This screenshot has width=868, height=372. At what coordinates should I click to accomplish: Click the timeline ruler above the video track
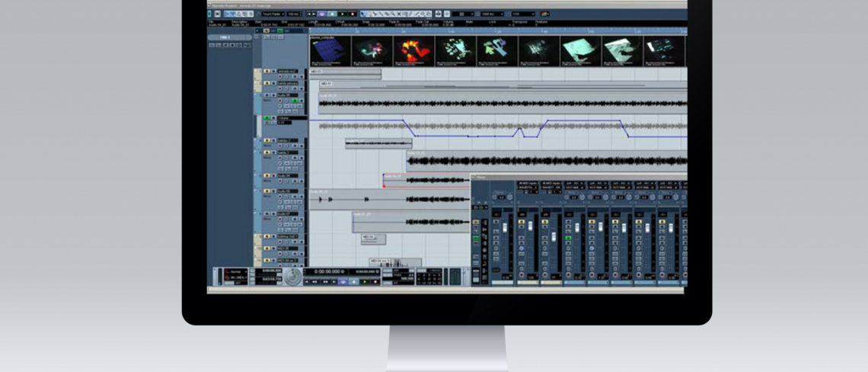click(x=498, y=31)
